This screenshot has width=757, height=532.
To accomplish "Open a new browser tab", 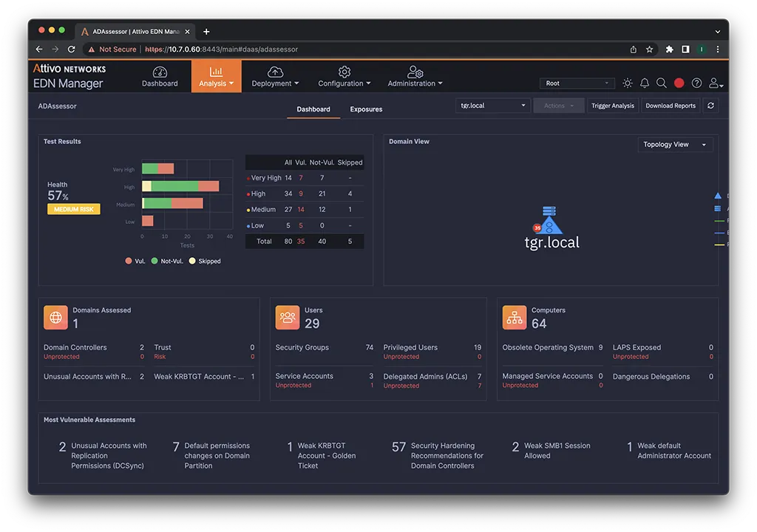I will 206,31.
